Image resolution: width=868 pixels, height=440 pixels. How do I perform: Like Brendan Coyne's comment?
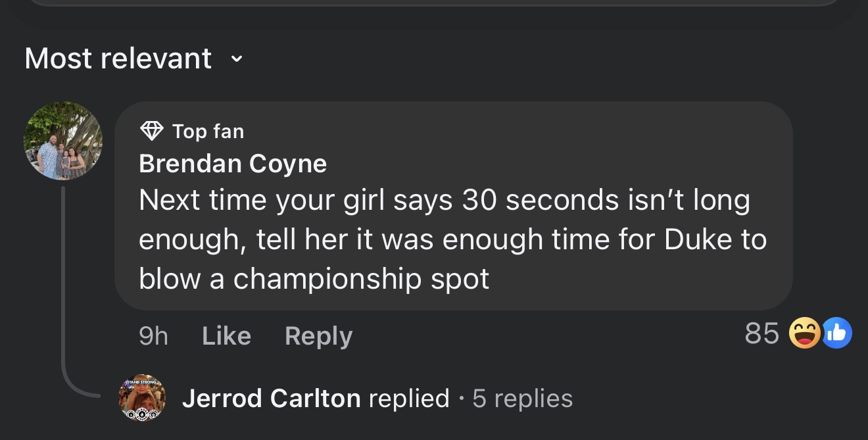226,336
